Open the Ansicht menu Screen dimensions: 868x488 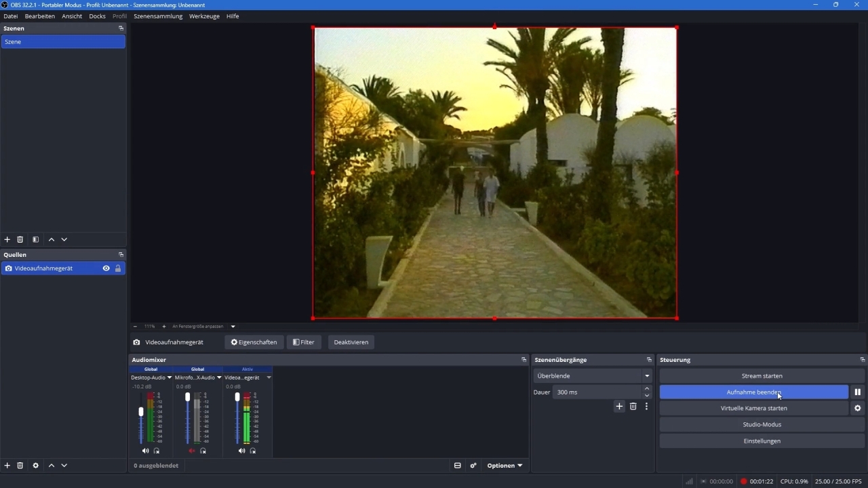(x=72, y=16)
